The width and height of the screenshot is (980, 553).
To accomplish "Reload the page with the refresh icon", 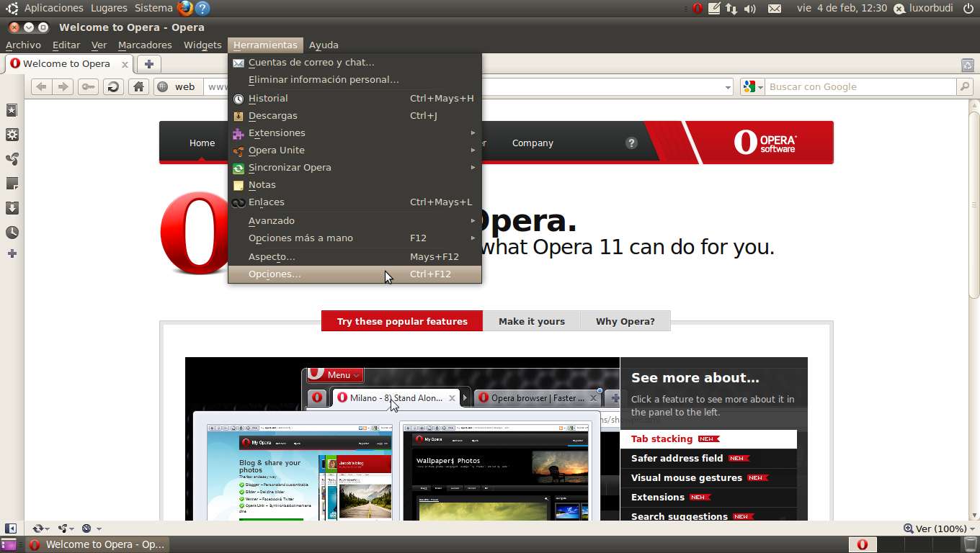I will click(x=113, y=87).
